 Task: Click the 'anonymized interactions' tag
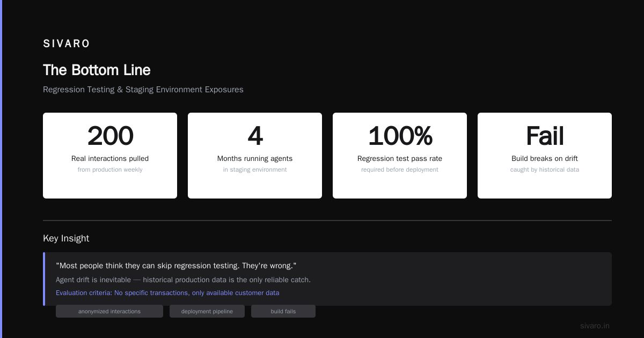(109, 311)
